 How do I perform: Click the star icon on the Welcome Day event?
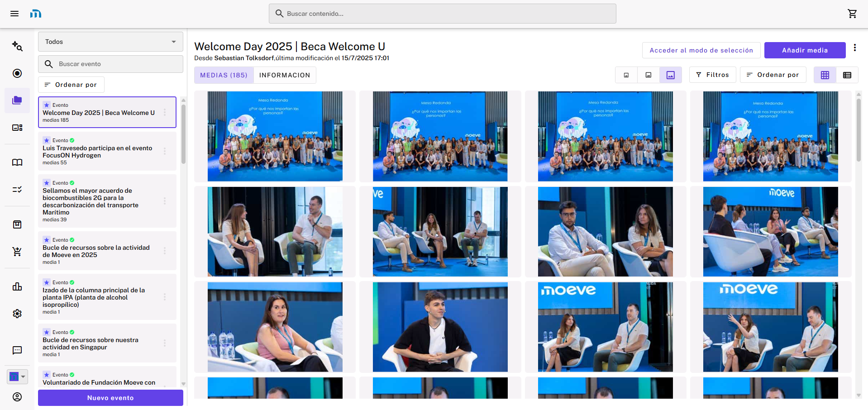click(x=47, y=105)
